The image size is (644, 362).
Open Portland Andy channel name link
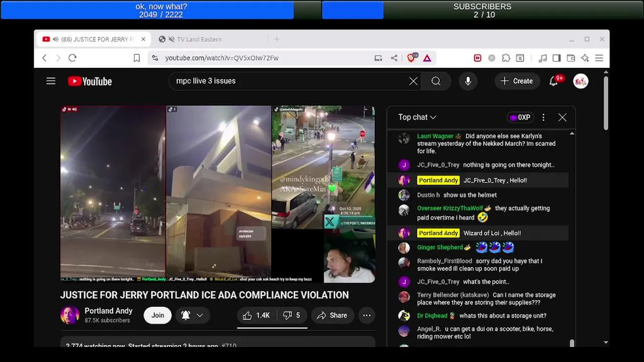point(108,311)
